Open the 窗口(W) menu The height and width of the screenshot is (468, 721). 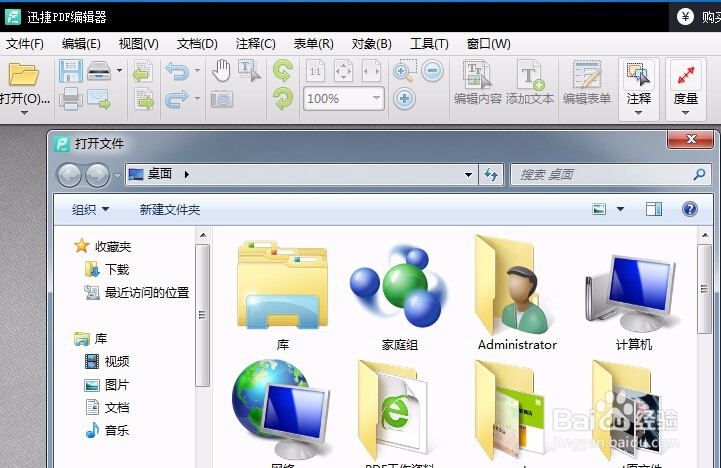coord(488,44)
